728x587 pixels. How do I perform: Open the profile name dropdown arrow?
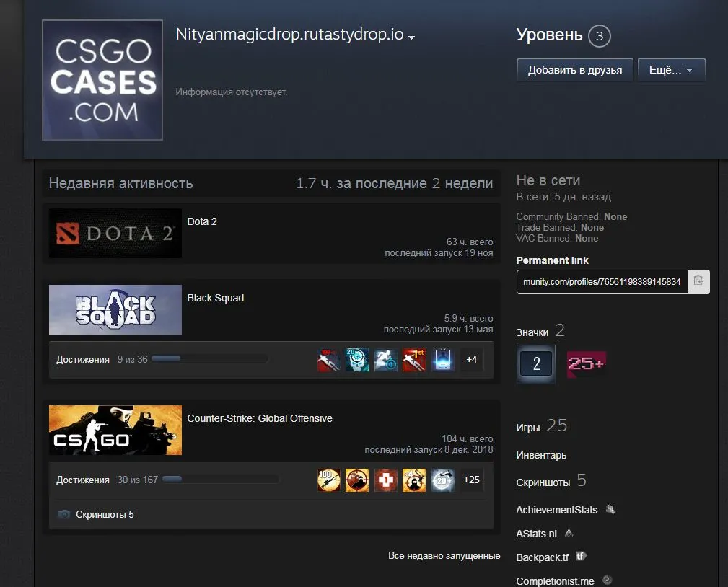click(411, 37)
